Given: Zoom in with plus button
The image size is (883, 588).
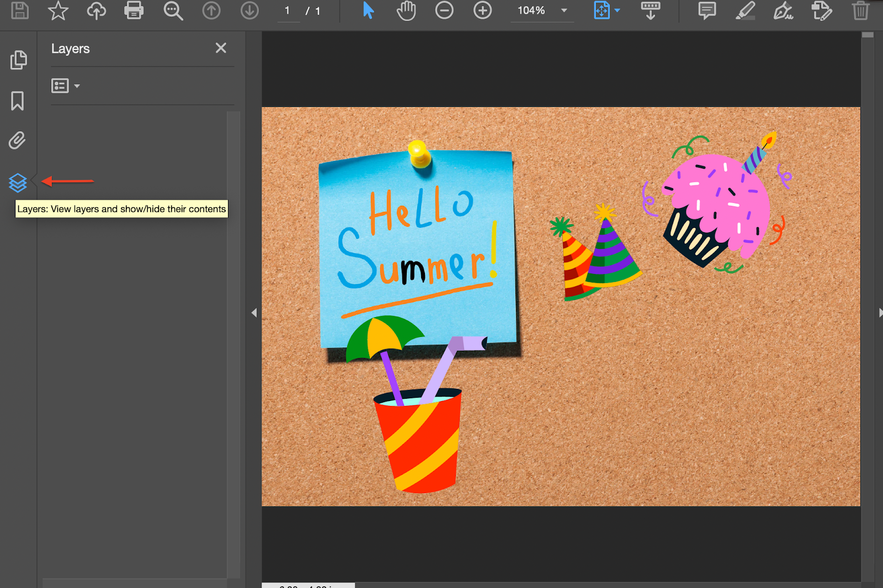Looking at the screenshot, I should (483, 10).
